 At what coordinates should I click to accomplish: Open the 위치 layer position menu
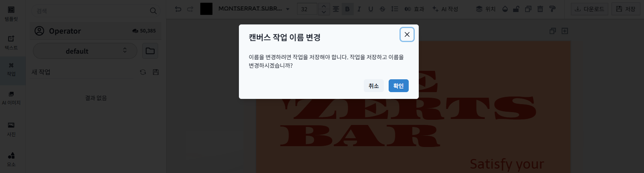click(x=485, y=9)
